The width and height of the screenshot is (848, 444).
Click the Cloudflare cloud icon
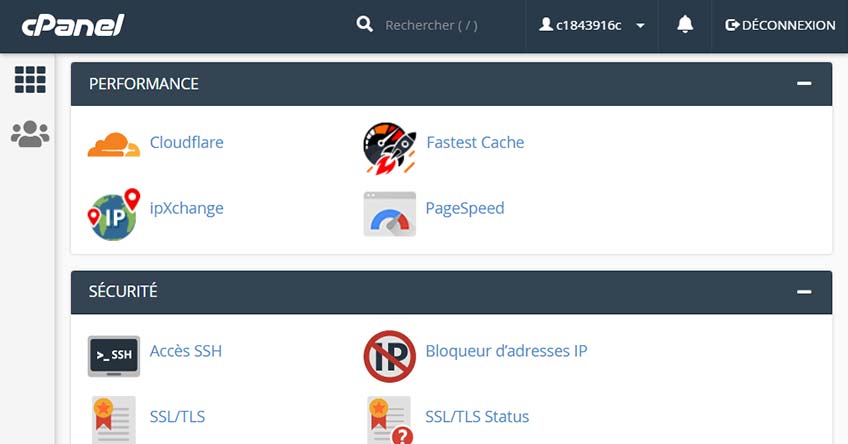tap(114, 144)
